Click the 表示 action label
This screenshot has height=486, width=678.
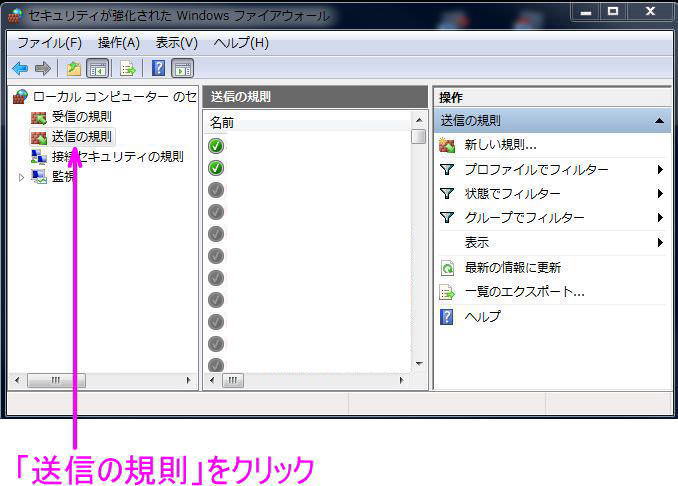point(477,242)
